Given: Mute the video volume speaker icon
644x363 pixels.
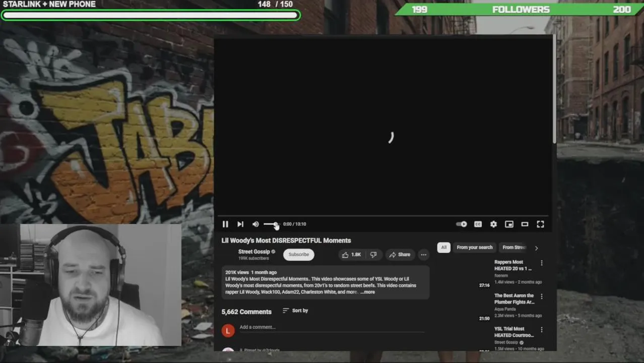Looking at the screenshot, I should tap(255, 224).
